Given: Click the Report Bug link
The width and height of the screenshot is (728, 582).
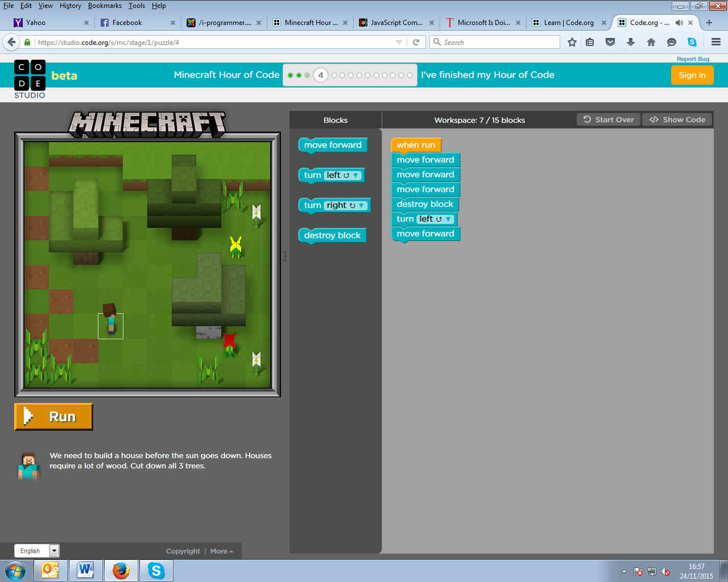Looking at the screenshot, I should [x=693, y=59].
